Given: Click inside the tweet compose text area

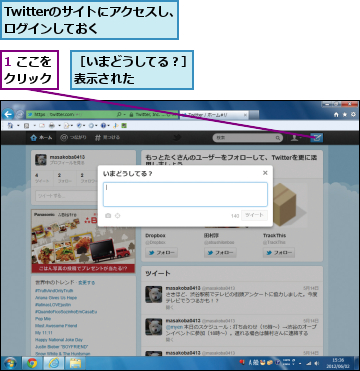Looking at the screenshot, I should tap(185, 194).
